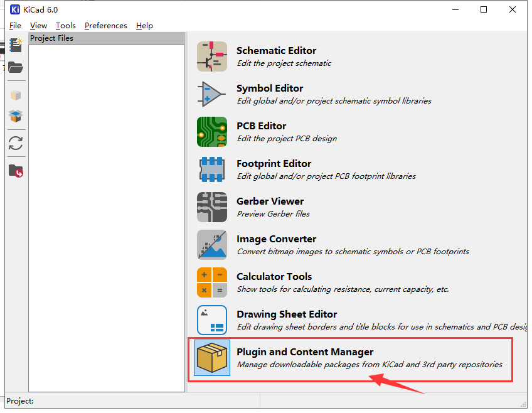This screenshot has height=413, width=532.
Task: Click inside the empty project files tree
Action: click(x=107, y=218)
